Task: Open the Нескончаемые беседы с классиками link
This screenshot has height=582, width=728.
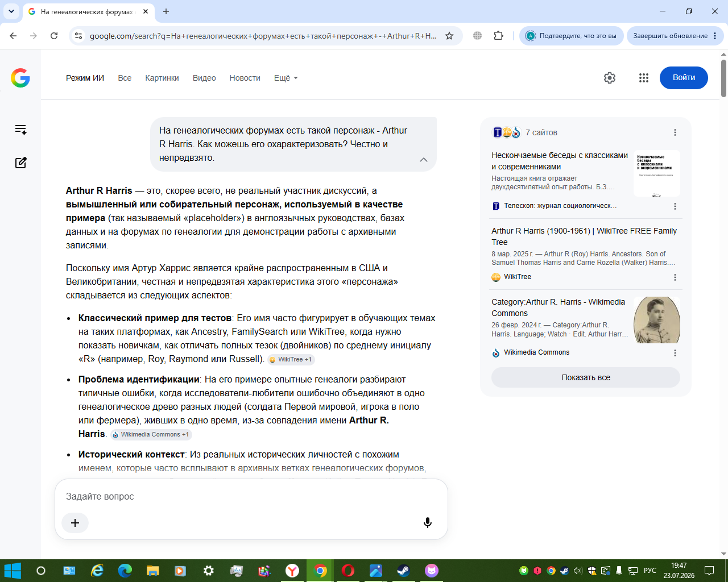Action: tap(560, 161)
